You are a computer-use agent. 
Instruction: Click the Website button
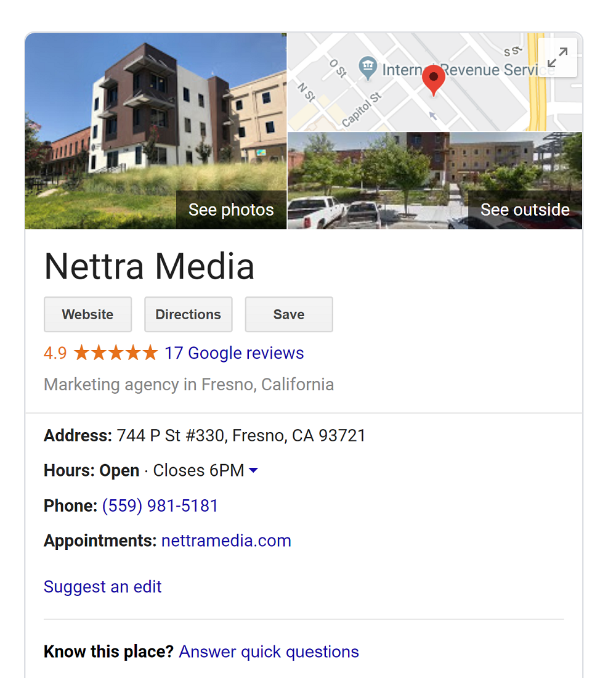(x=87, y=314)
